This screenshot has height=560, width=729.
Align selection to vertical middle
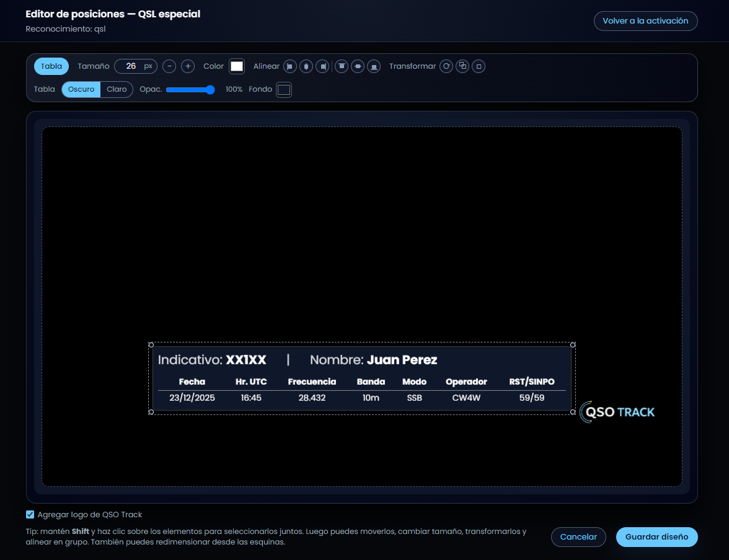pos(358,66)
